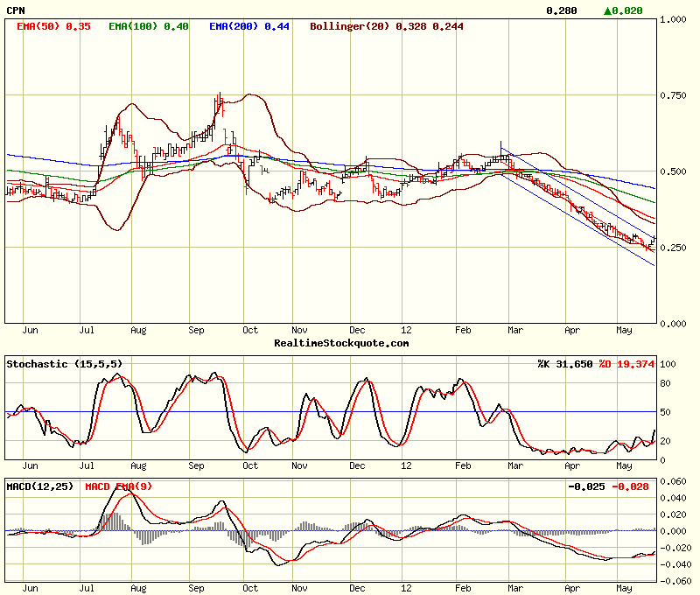This screenshot has height=595, width=700.
Task: Click the 0.750 price axis label
Action: (674, 95)
